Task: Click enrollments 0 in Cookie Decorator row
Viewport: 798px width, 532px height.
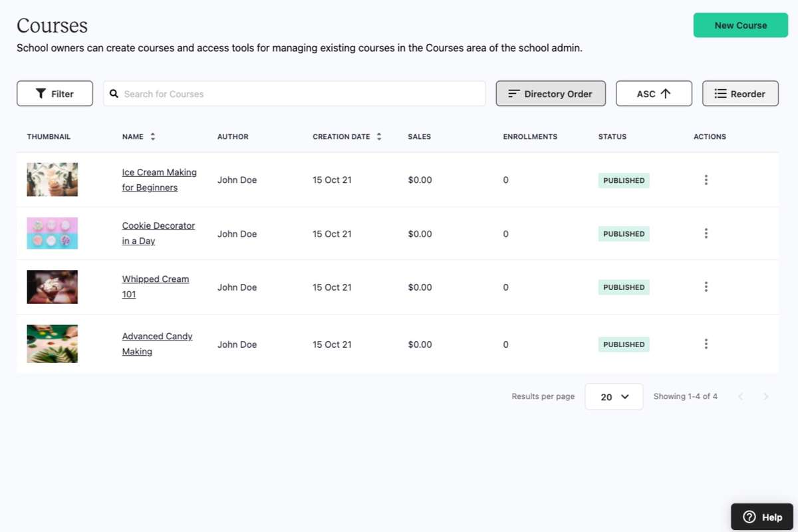Action: coord(505,234)
